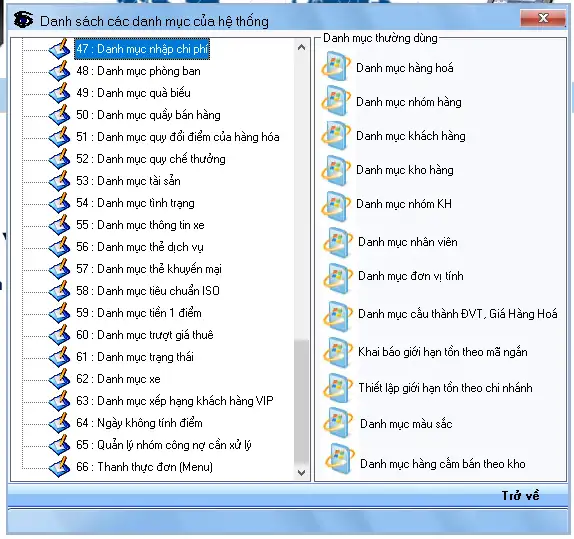Click the Danh mục kho hàng shortcut icon
This screenshot has height=539, width=574.
click(x=336, y=170)
